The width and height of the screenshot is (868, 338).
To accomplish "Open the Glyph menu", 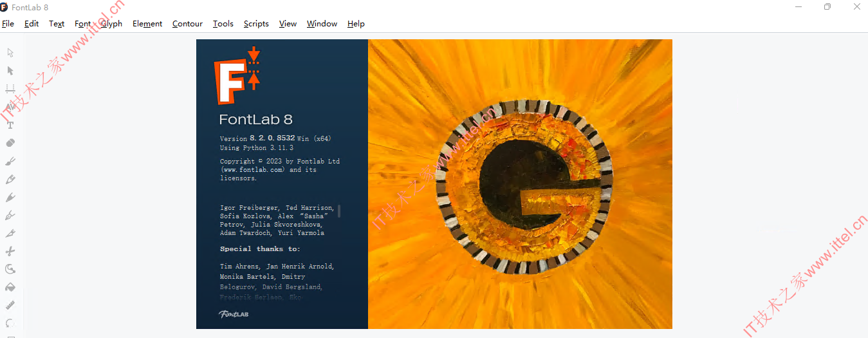I will [x=111, y=24].
